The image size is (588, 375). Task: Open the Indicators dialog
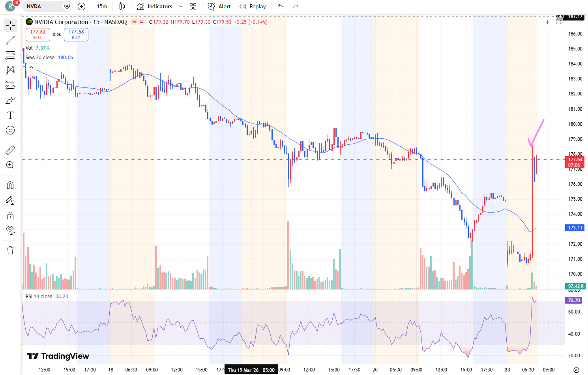[155, 6]
